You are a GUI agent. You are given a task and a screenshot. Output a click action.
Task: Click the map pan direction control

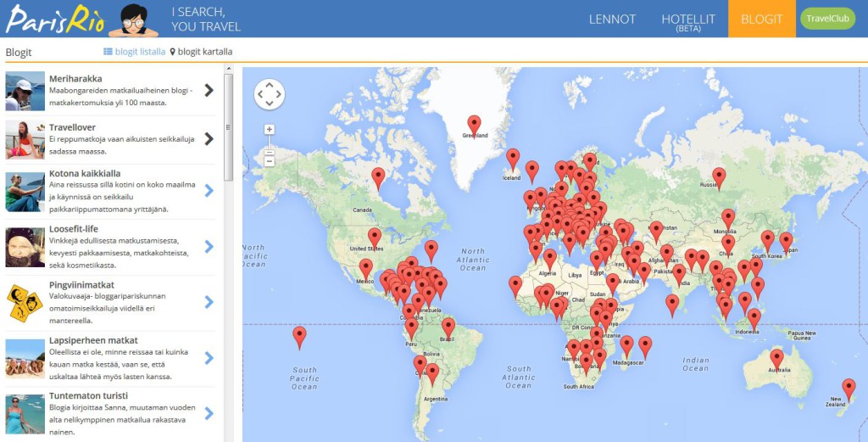pyautogui.click(x=269, y=94)
